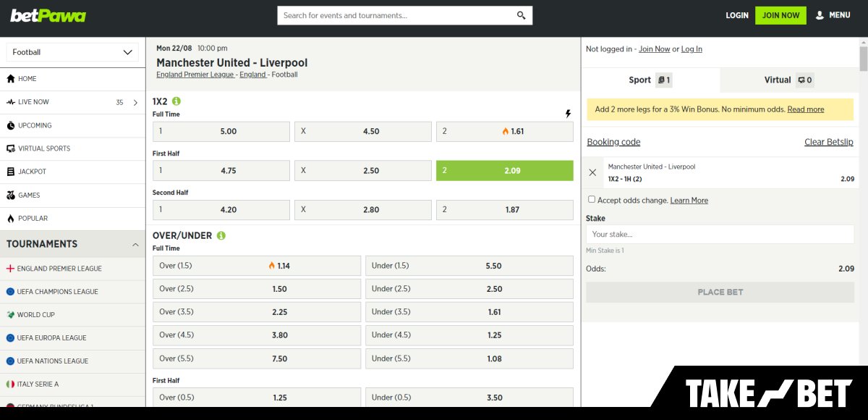The height and width of the screenshot is (420, 868).
Task: Click the England Premier League breadcrumb link
Action: click(195, 75)
